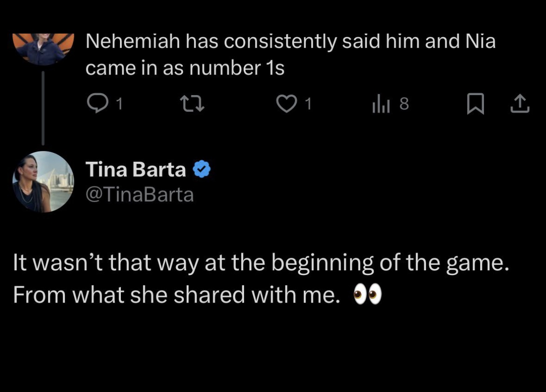The height and width of the screenshot is (392, 546).
Task: Repost the tweet using the retweet icon
Action: (x=192, y=104)
